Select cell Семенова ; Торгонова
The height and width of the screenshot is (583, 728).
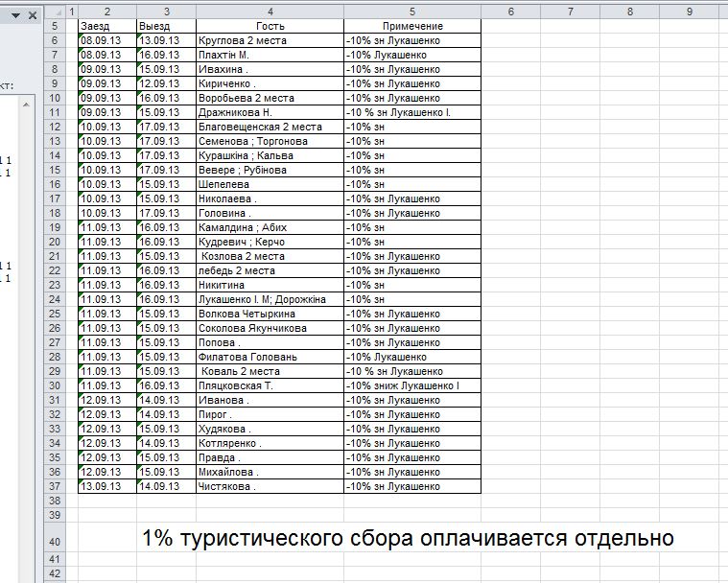tap(270, 141)
